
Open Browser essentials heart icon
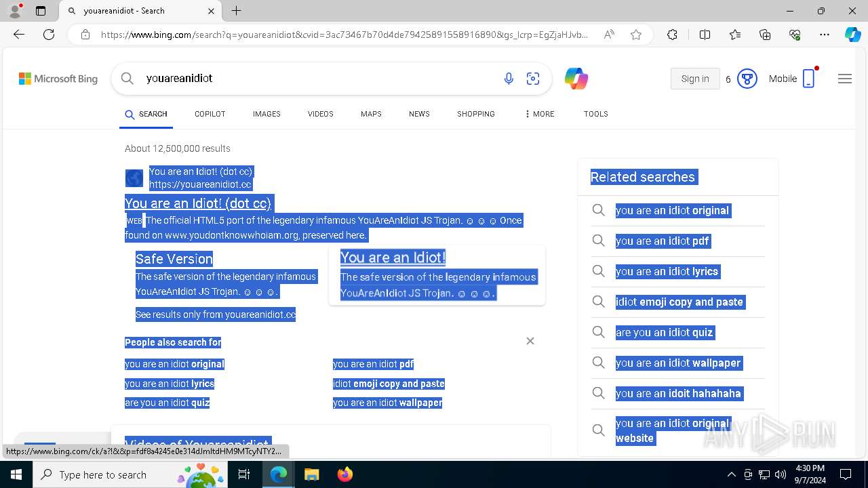point(795,35)
